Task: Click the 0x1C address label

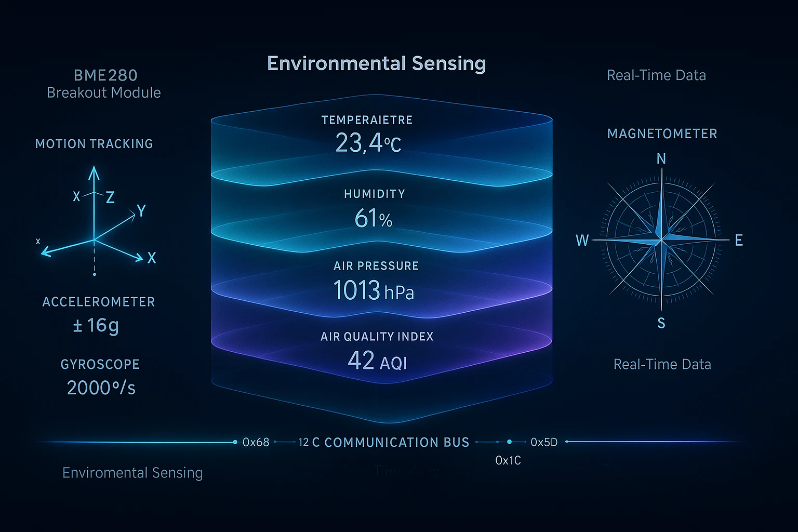Action: click(508, 460)
